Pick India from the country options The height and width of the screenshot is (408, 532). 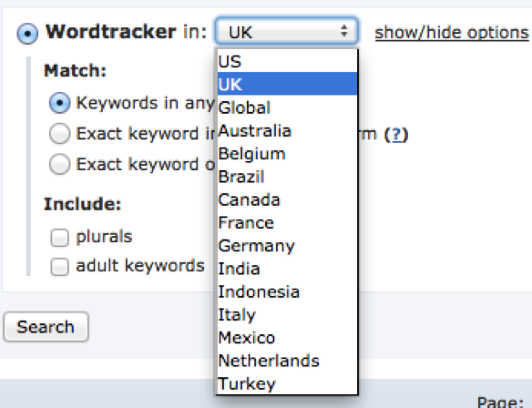pos(287,269)
